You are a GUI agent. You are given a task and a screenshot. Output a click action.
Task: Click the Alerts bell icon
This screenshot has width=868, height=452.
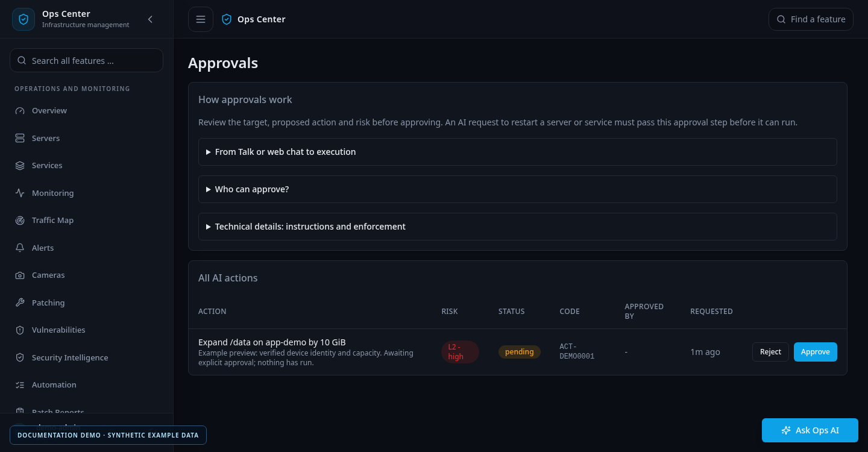point(20,248)
